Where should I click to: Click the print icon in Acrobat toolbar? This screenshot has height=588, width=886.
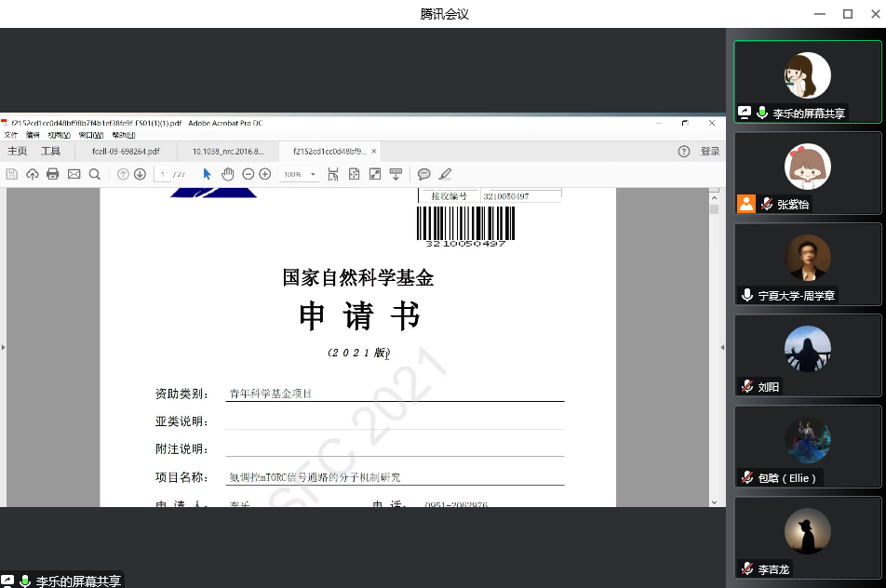click(53, 174)
